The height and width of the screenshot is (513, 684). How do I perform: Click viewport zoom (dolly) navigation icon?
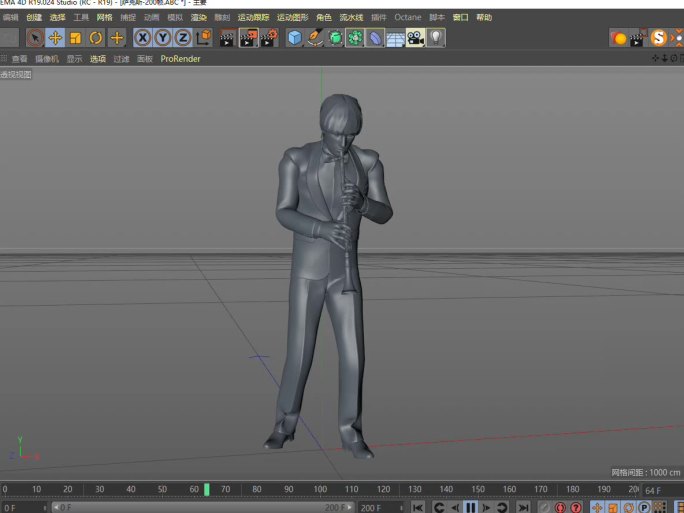coord(664,58)
